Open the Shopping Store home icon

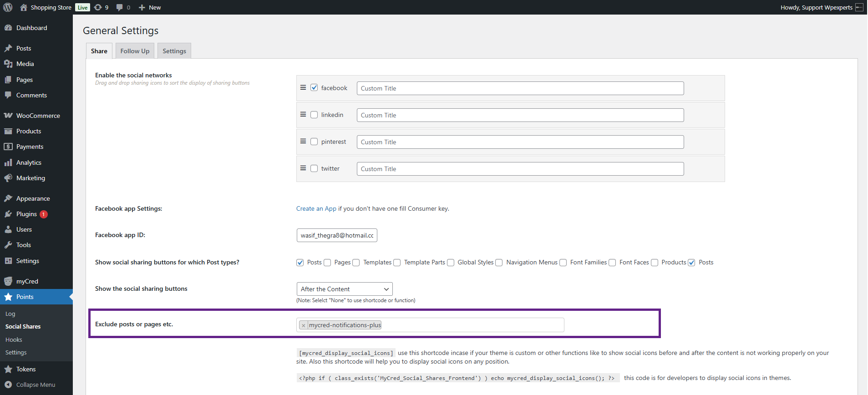coord(24,7)
